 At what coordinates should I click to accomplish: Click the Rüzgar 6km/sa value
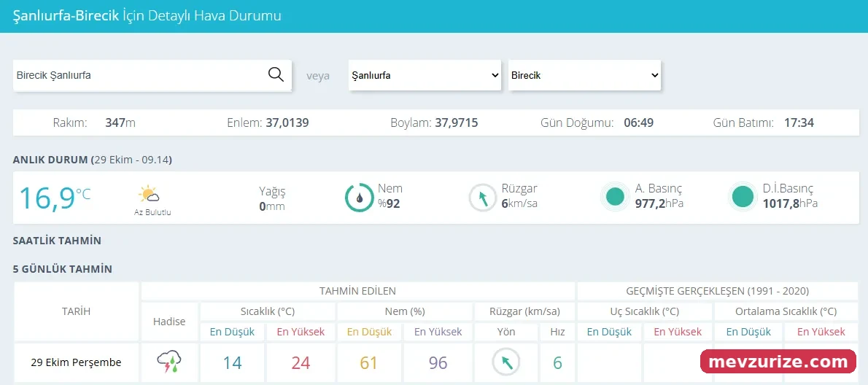[519, 203]
